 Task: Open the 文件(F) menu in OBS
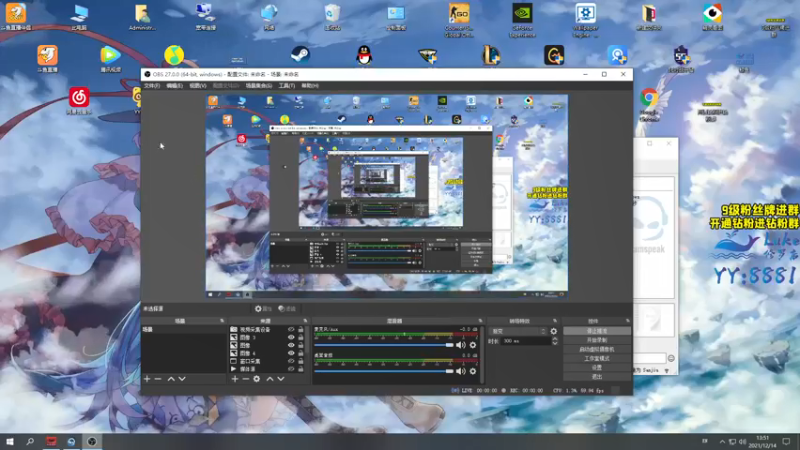[152, 86]
